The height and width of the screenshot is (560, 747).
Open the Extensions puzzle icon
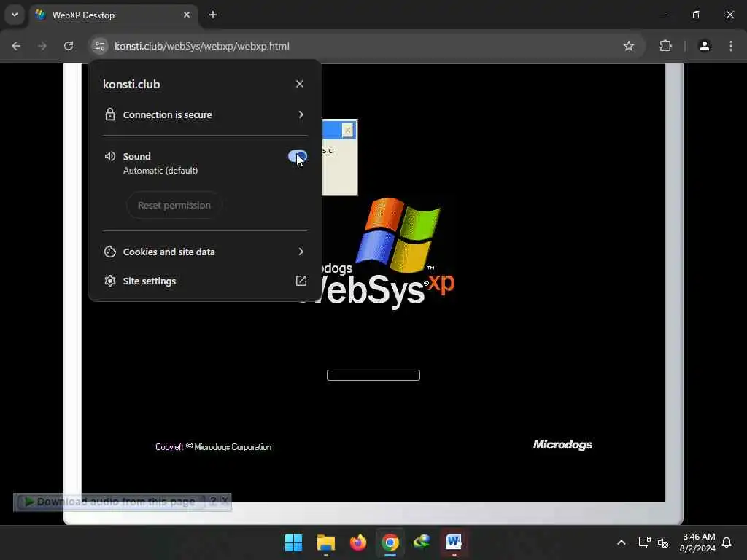665,46
